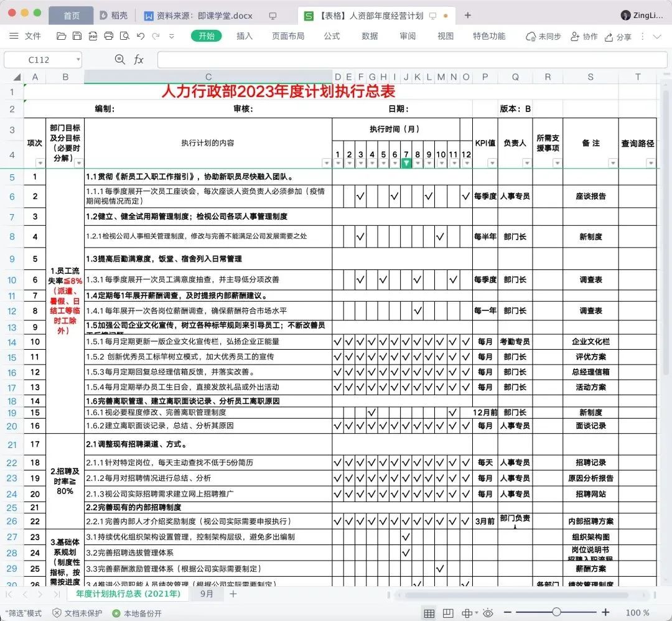Image resolution: width=672 pixels, height=621 pixels.
Task: Select the 9月 sheet tab
Action: click(x=207, y=594)
